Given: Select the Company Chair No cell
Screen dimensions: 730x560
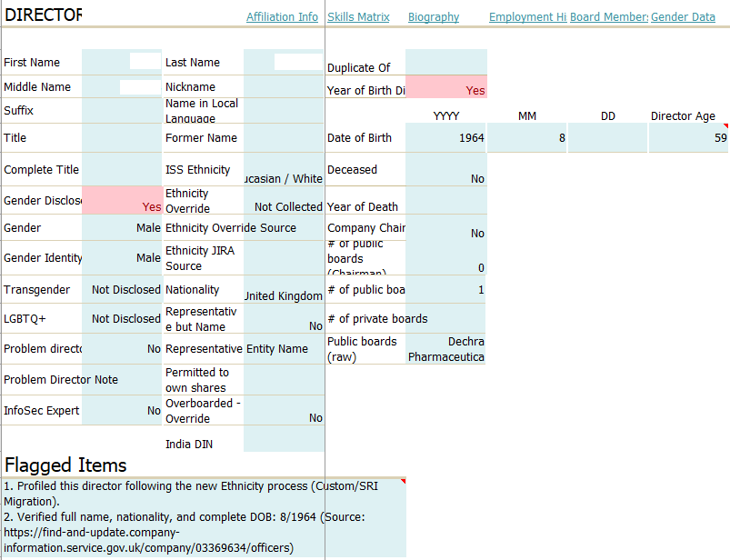Looking at the screenshot, I should point(446,227).
